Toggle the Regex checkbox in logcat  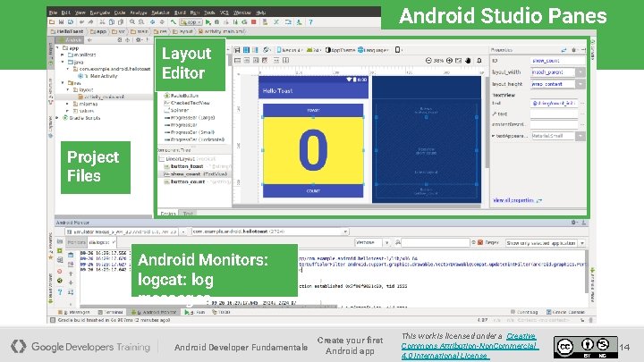tap(480, 242)
